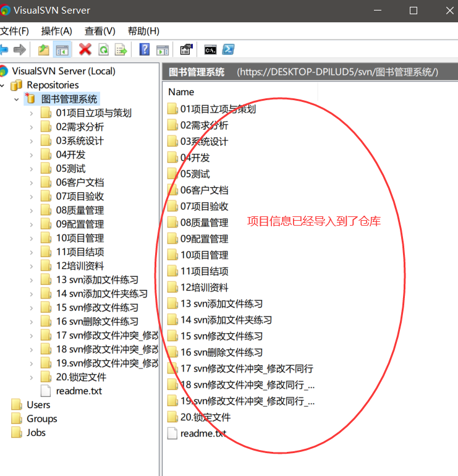Select 06客户文档 in the list pane
458x476 pixels.
(204, 190)
